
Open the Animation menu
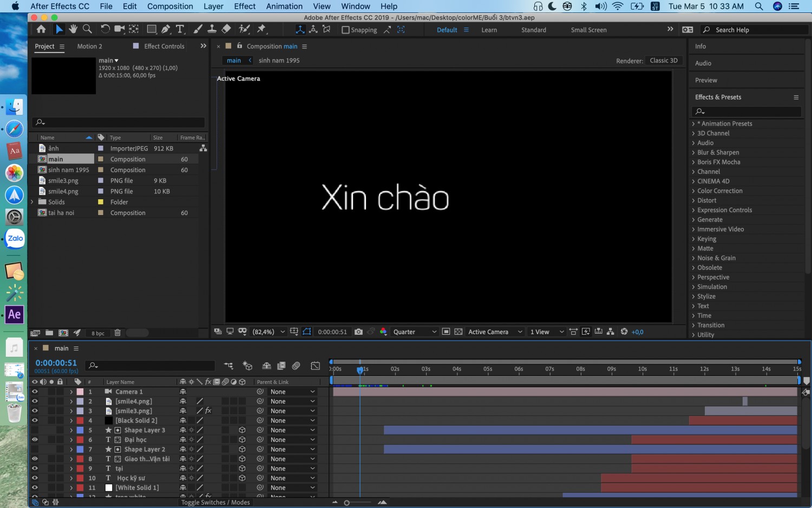284,6
